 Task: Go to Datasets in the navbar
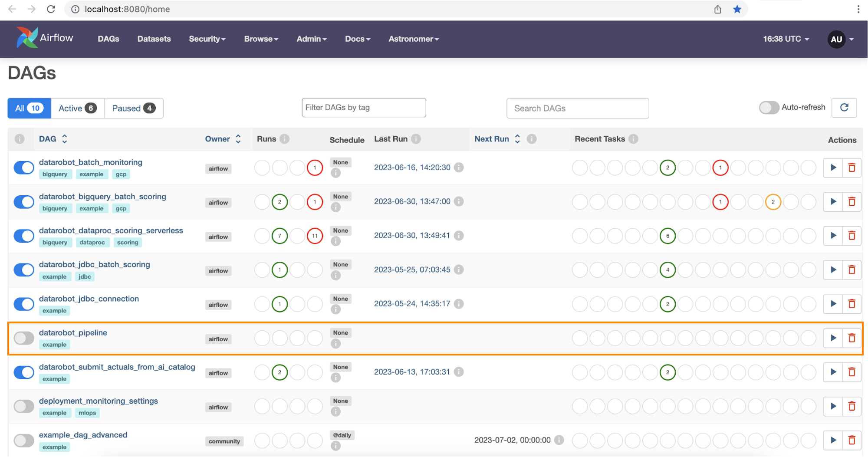point(154,39)
